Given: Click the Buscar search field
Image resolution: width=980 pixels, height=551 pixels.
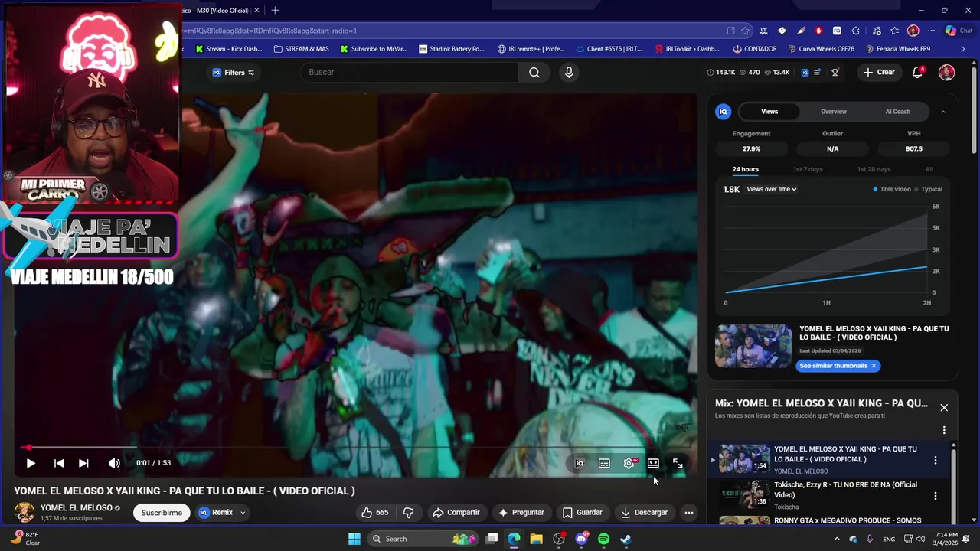Looking at the screenshot, I should tap(410, 72).
